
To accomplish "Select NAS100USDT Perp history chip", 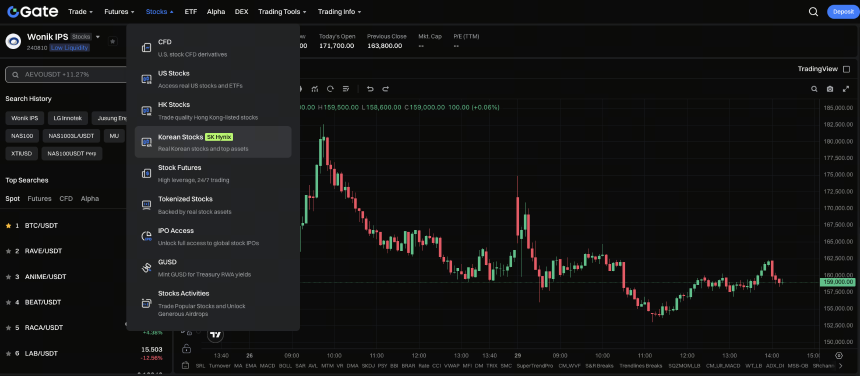I will pos(72,153).
